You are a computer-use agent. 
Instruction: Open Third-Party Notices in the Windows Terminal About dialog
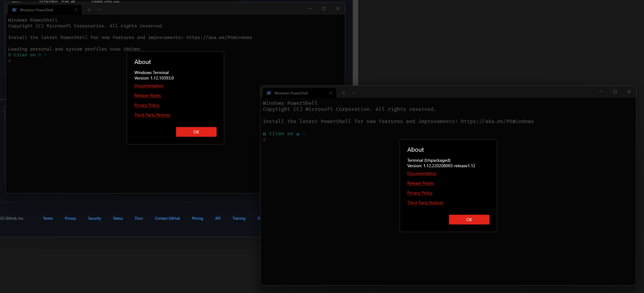152,115
